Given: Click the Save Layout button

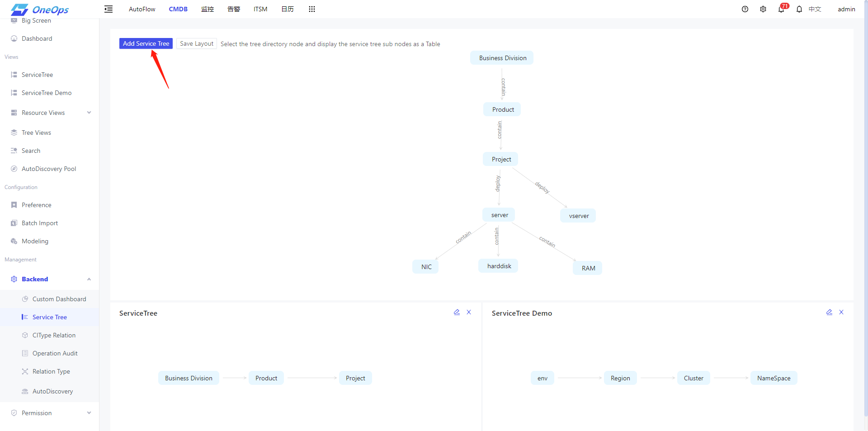Looking at the screenshot, I should [x=197, y=43].
